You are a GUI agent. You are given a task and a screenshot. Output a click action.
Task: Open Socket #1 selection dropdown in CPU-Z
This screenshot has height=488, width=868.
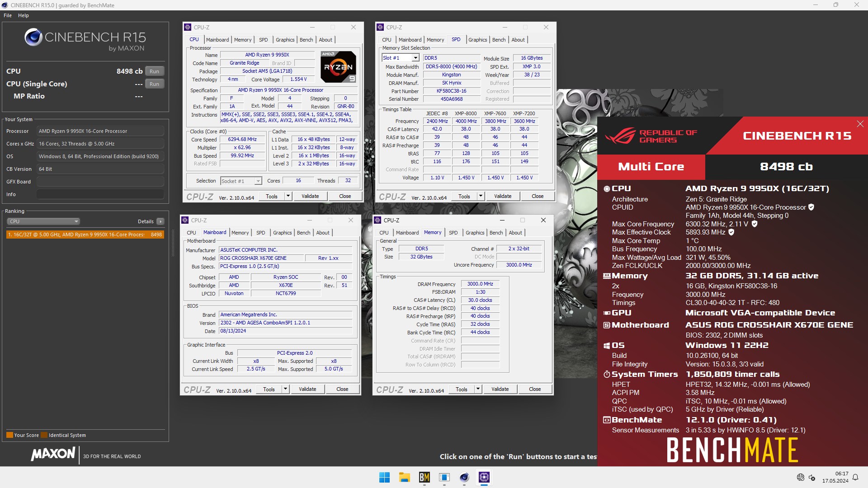click(241, 181)
